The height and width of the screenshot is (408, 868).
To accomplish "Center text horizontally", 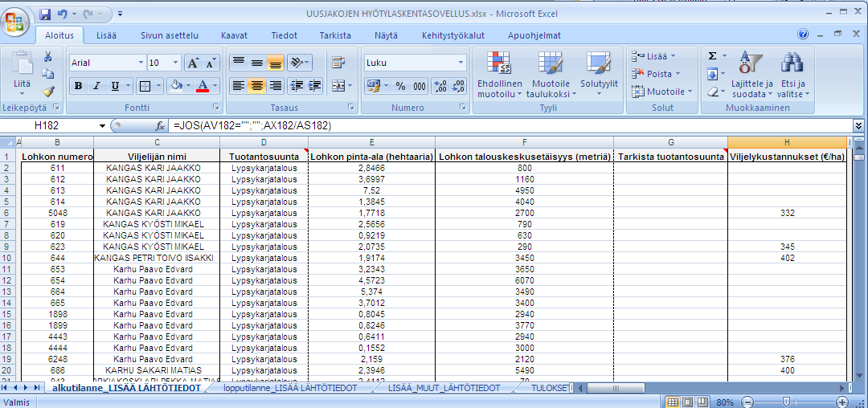I will [x=257, y=86].
